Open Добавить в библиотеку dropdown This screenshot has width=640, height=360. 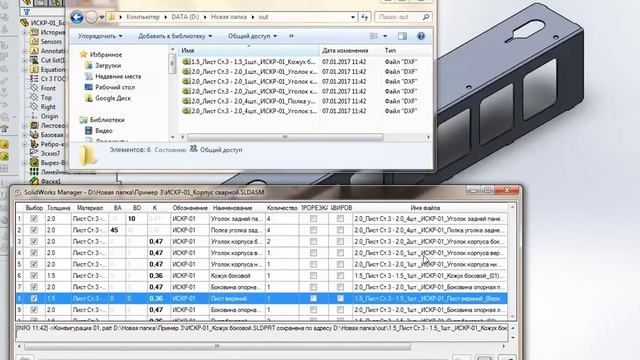175,36
